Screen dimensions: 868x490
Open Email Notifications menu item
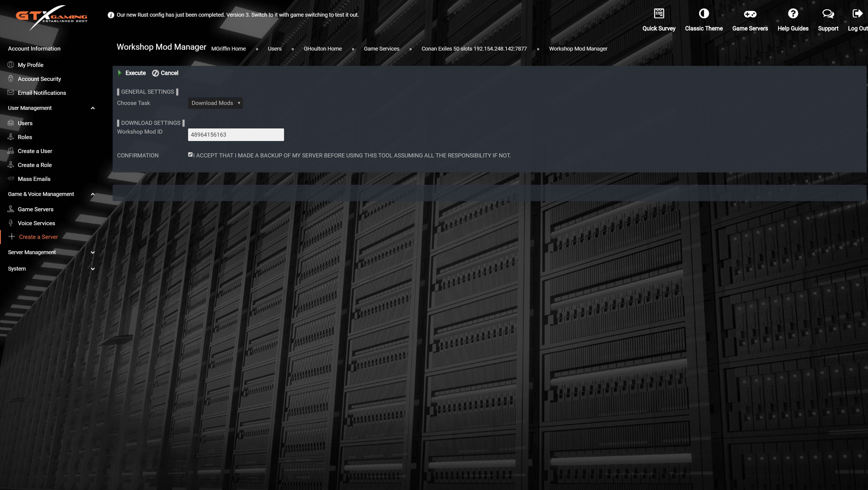(42, 93)
